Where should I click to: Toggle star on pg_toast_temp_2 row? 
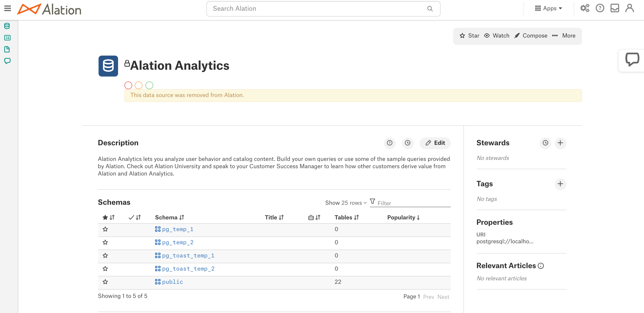click(105, 269)
